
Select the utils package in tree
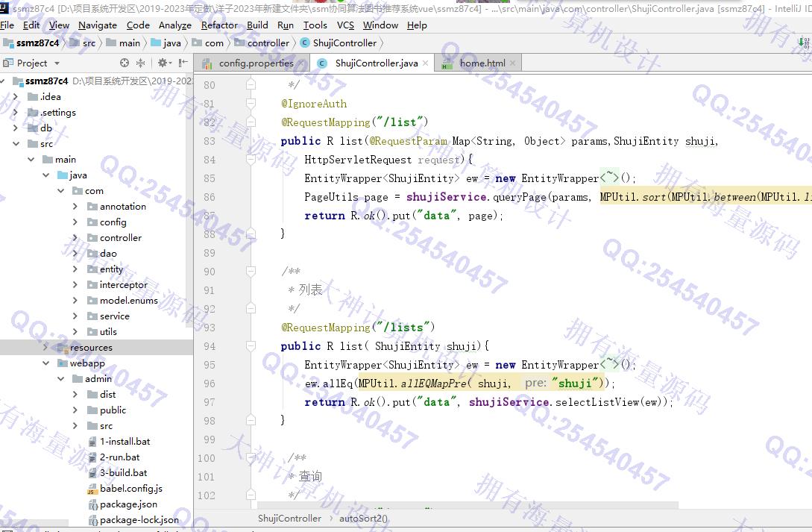coord(108,331)
